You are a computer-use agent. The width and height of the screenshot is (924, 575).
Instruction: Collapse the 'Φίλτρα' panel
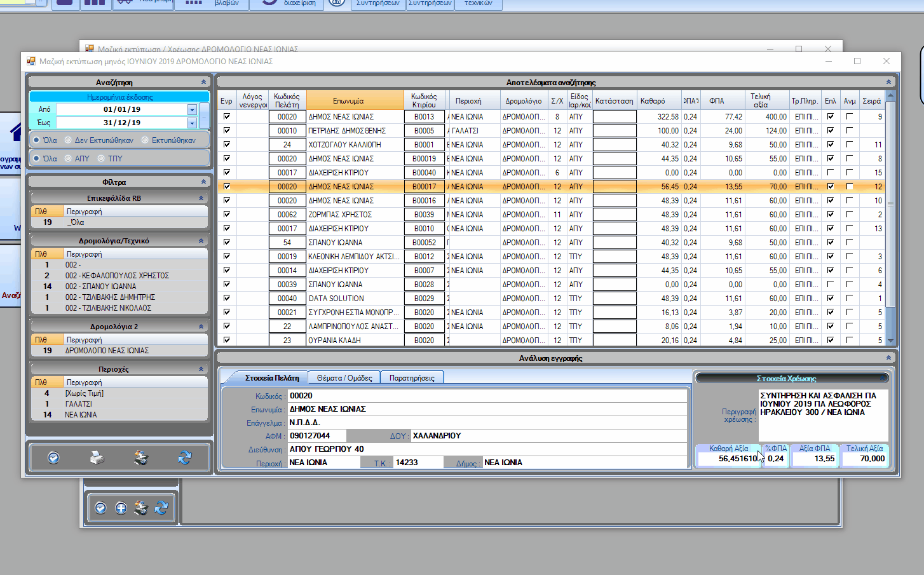[203, 182]
